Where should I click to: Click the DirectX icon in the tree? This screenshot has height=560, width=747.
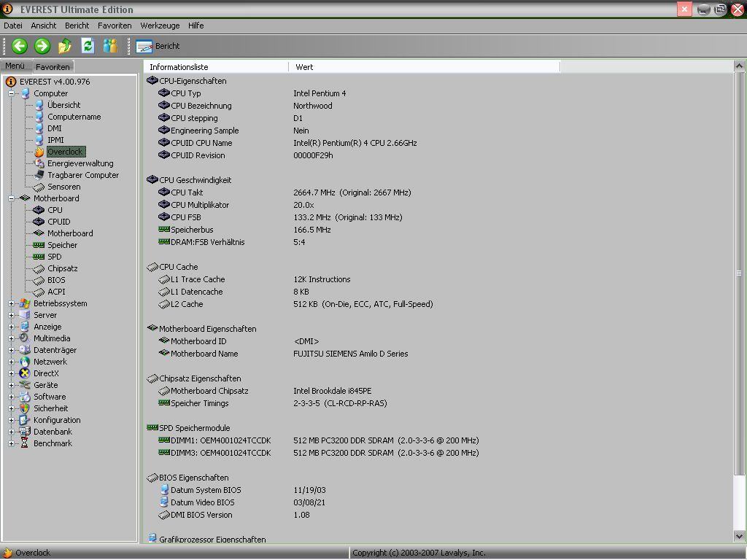pos(25,373)
